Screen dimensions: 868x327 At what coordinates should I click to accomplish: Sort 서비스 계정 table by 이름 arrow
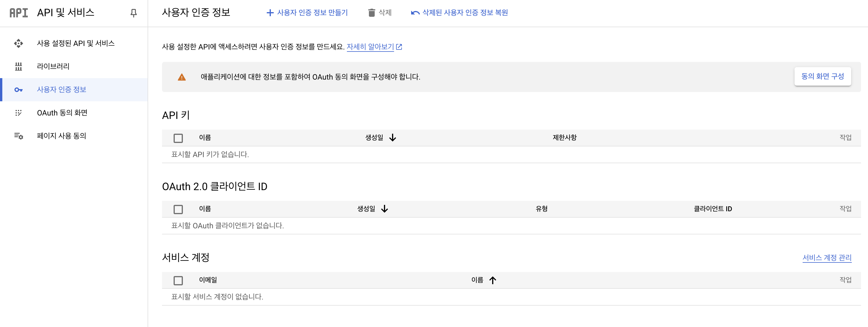point(493,280)
